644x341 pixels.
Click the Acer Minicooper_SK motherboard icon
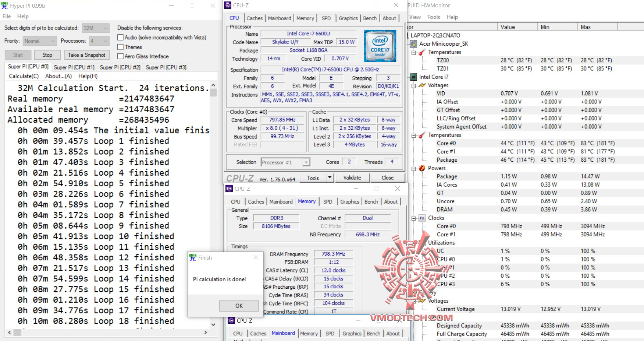tap(413, 43)
